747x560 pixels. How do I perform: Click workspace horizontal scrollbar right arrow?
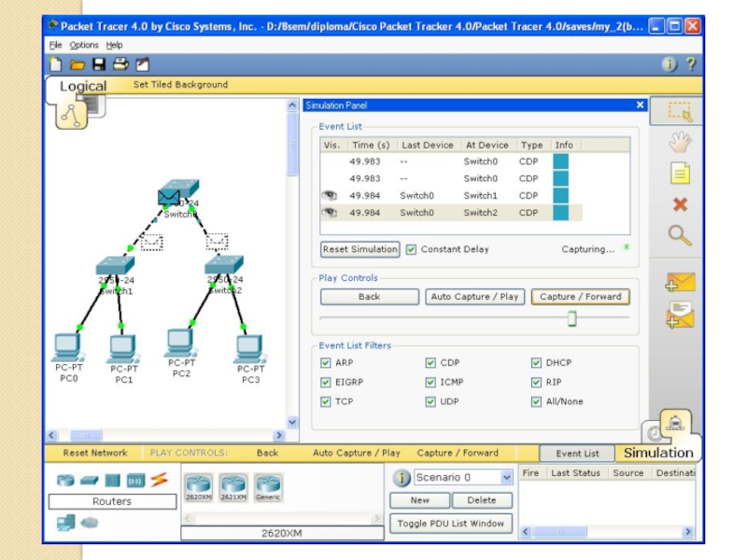278,436
